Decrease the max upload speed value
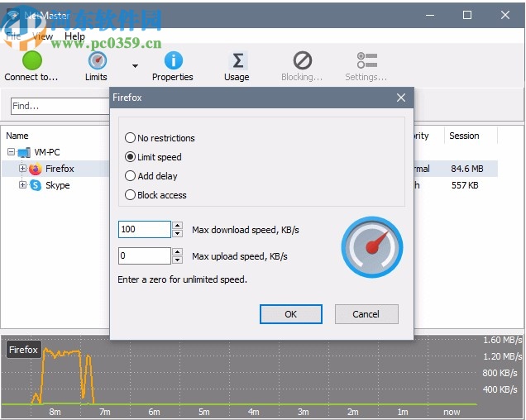This screenshot has height=420, width=526. pos(178,260)
